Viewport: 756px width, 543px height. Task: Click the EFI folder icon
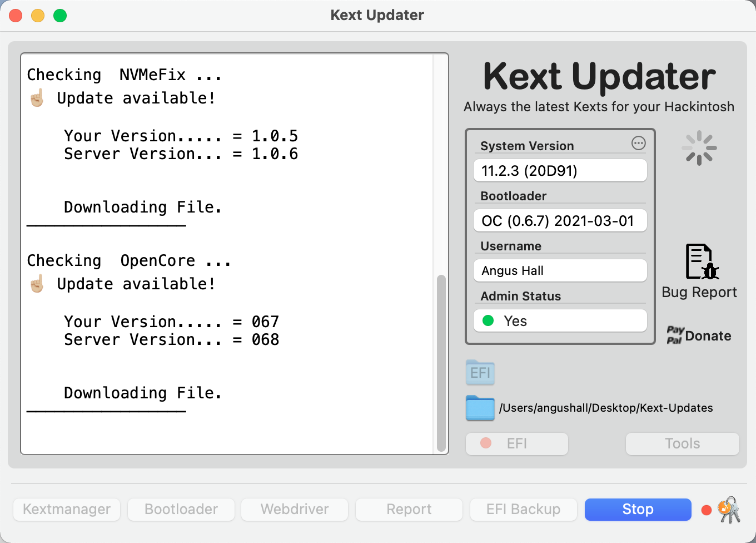(x=480, y=372)
